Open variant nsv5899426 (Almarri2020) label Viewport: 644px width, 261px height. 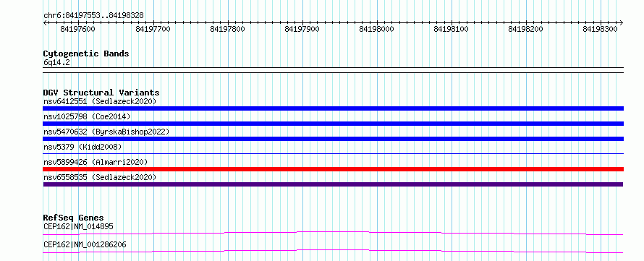click(96, 162)
